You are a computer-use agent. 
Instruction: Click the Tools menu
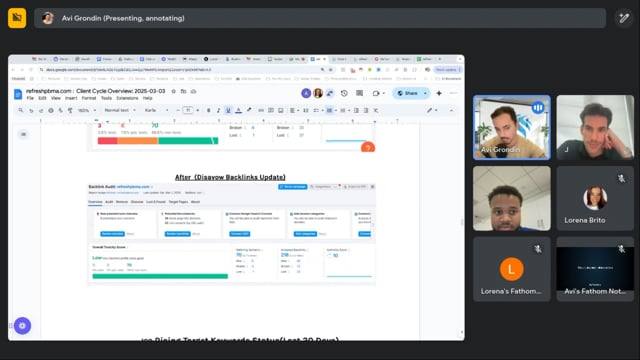[x=106, y=98]
